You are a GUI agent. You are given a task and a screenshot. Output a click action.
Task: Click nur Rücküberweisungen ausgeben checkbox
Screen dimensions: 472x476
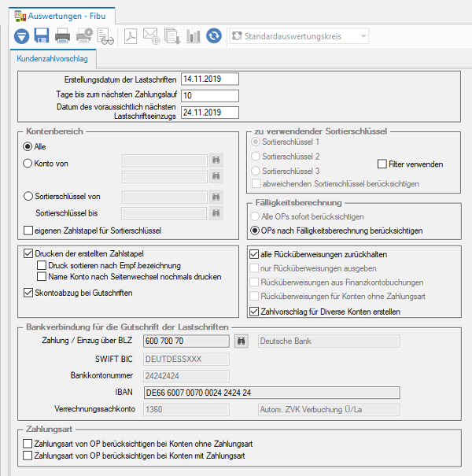click(x=254, y=268)
